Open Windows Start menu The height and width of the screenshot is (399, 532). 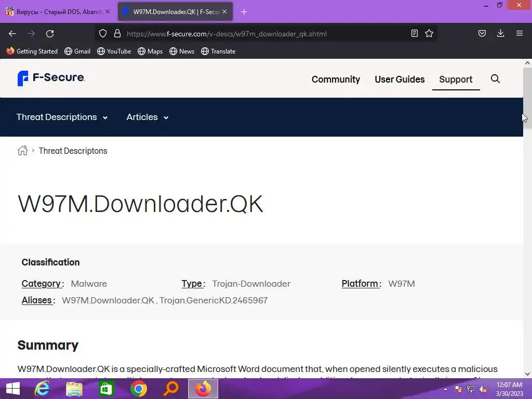coord(13,389)
